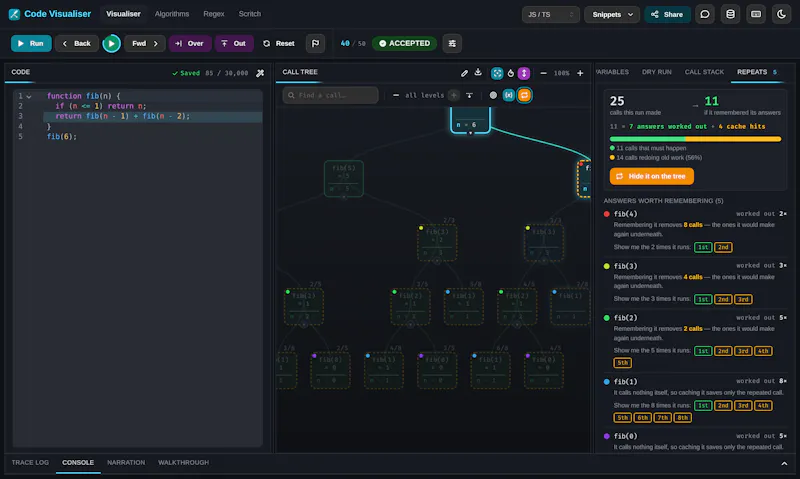
Task: Open the run settings sliders icon
Action: coord(452,43)
